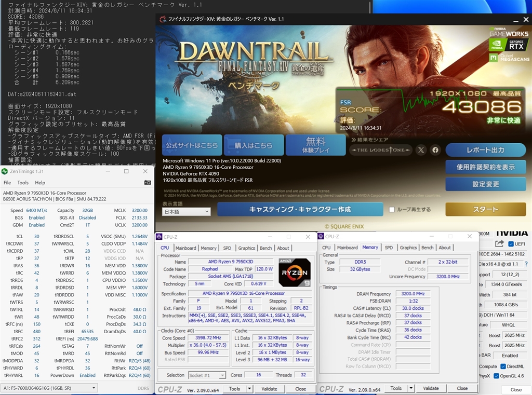Open the Tools menu in ZenTimings
532x395 pixels.
[x=23, y=183]
